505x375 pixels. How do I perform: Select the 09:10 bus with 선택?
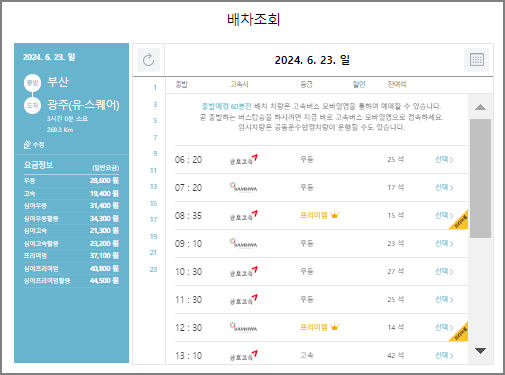[x=444, y=244]
